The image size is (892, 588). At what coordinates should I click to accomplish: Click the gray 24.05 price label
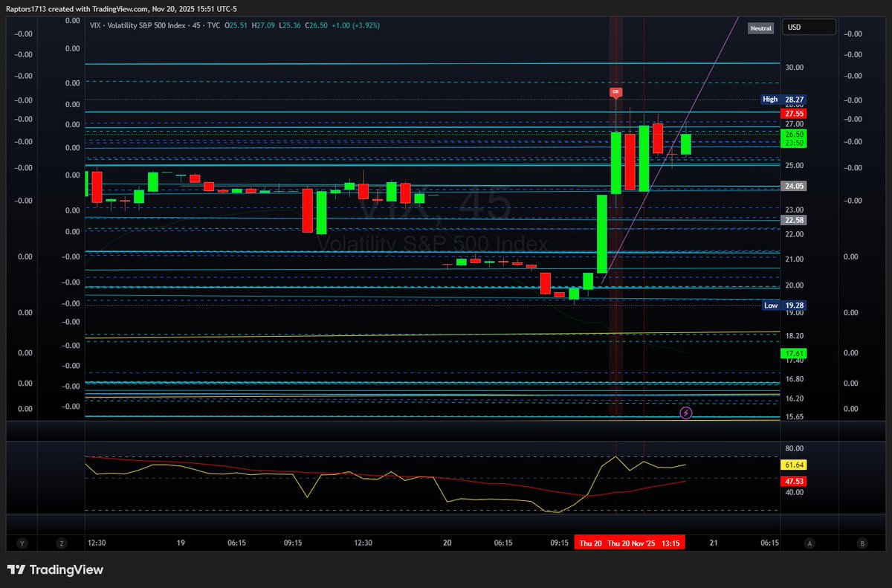795,186
